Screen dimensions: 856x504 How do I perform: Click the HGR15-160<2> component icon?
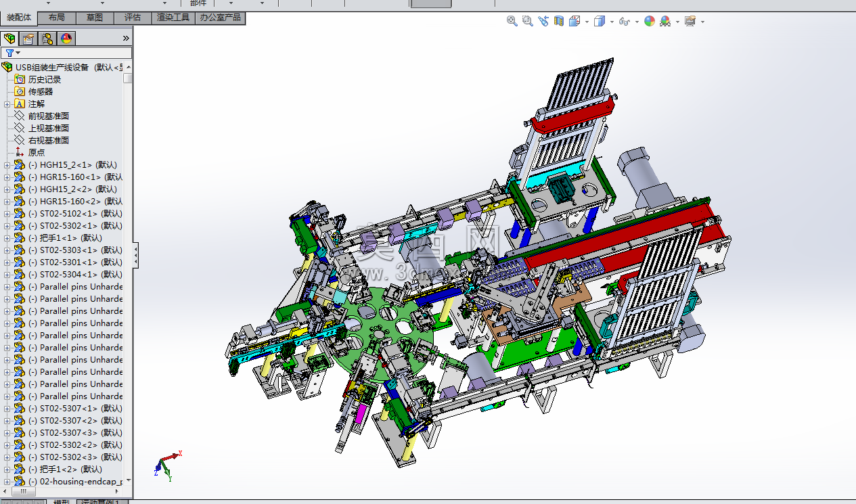tap(20, 201)
